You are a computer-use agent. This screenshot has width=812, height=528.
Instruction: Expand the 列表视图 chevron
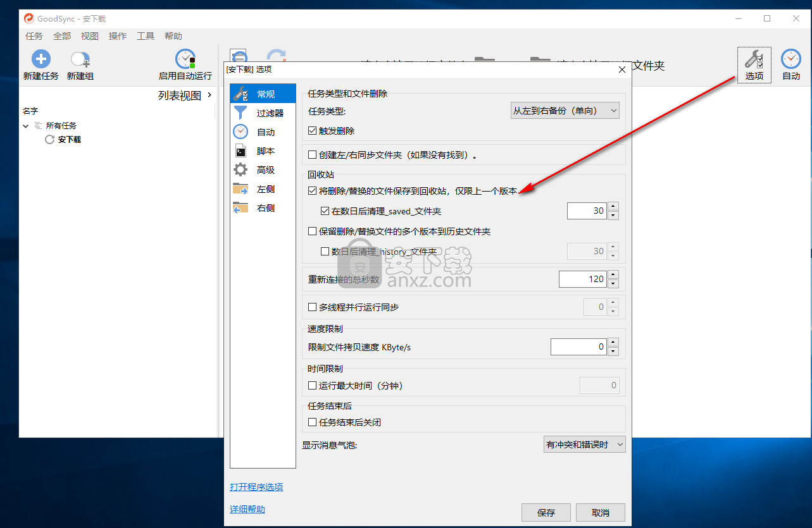tap(209, 95)
